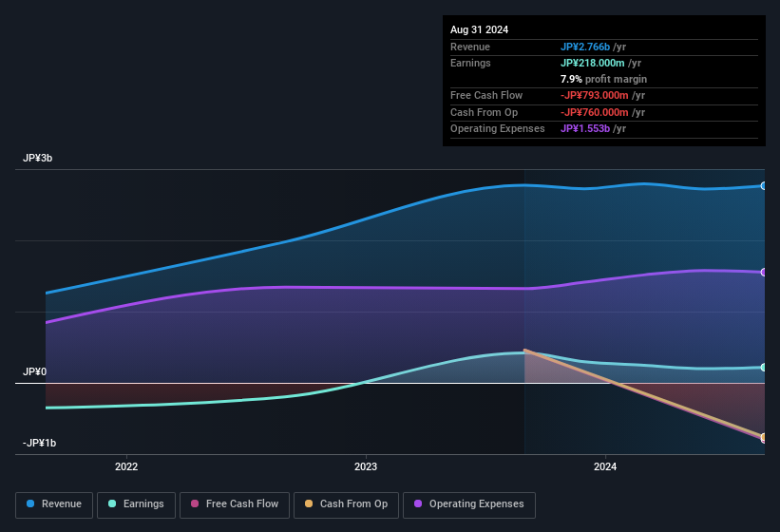Click the Earnings line end marker
Viewport: 780px width, 532px height.
(x=764, y=368)
